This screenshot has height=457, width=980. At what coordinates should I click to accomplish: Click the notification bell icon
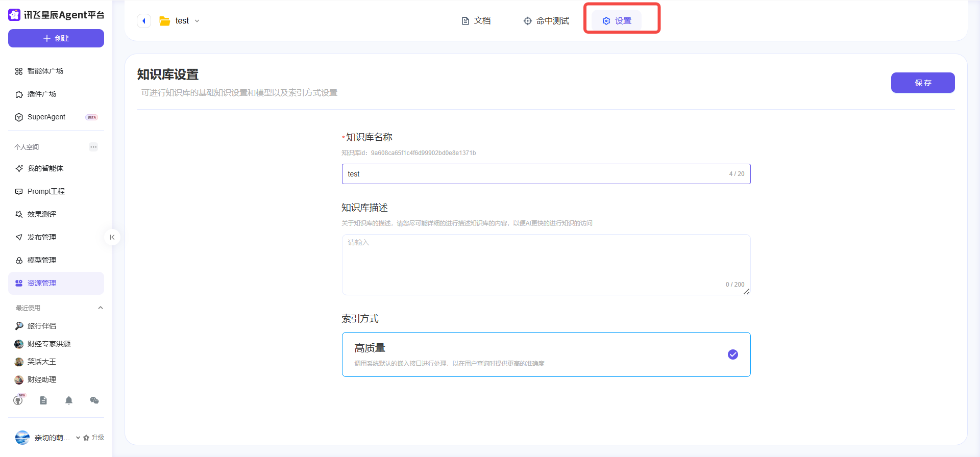tap(69, 400)
